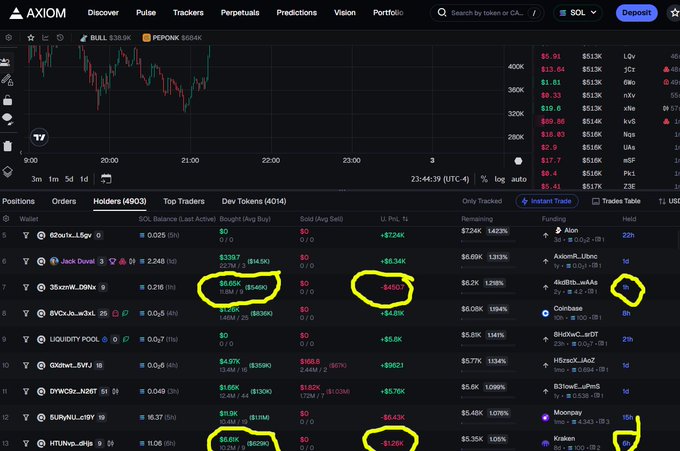This screenshot has height=451, width=680.
Task: Select the 3m chart range
Action: click(36, 179)
